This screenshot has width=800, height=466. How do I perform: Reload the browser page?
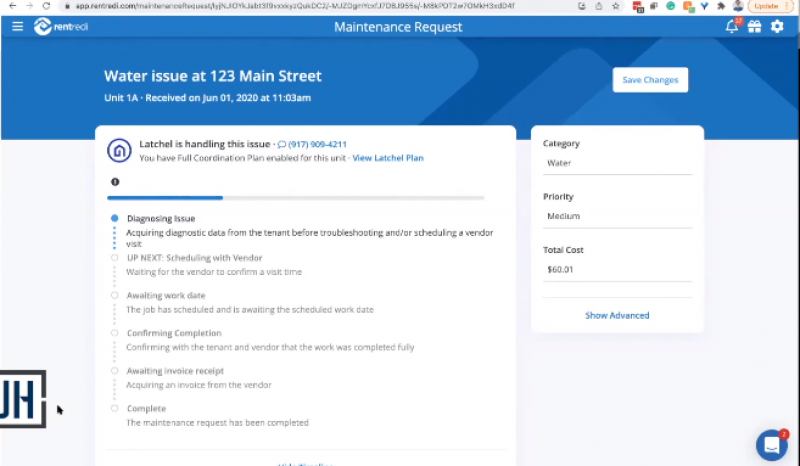[x=46, y=6]
